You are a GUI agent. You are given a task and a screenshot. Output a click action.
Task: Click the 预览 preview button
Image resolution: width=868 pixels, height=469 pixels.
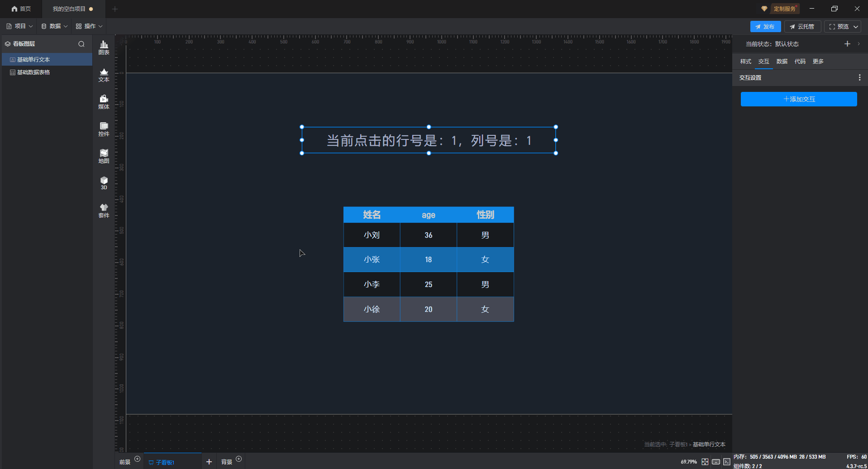click(839, 27)
